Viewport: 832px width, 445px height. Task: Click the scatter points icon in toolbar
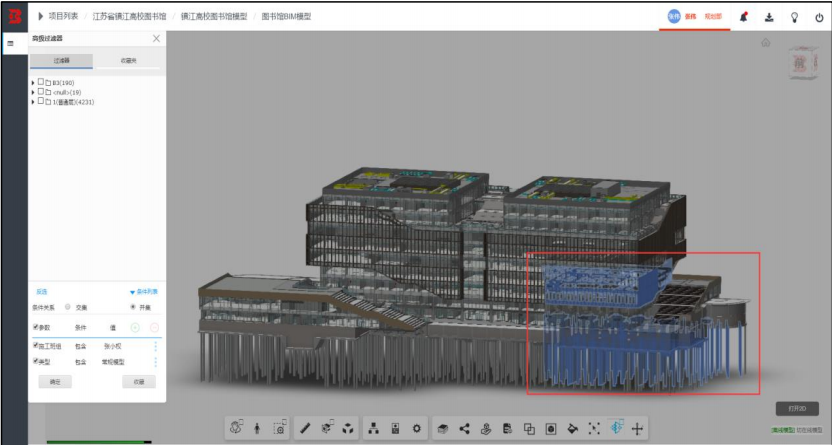tap(594, 429)
